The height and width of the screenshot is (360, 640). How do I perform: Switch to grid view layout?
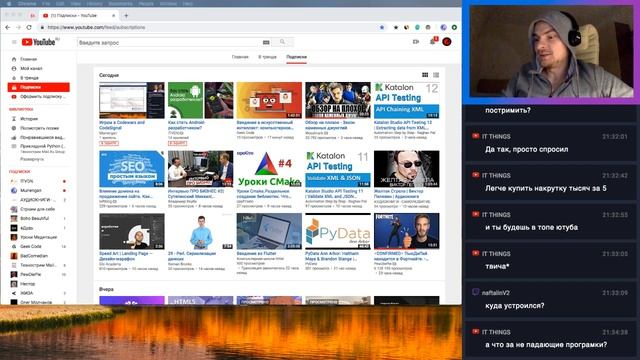tap(425, 75)
